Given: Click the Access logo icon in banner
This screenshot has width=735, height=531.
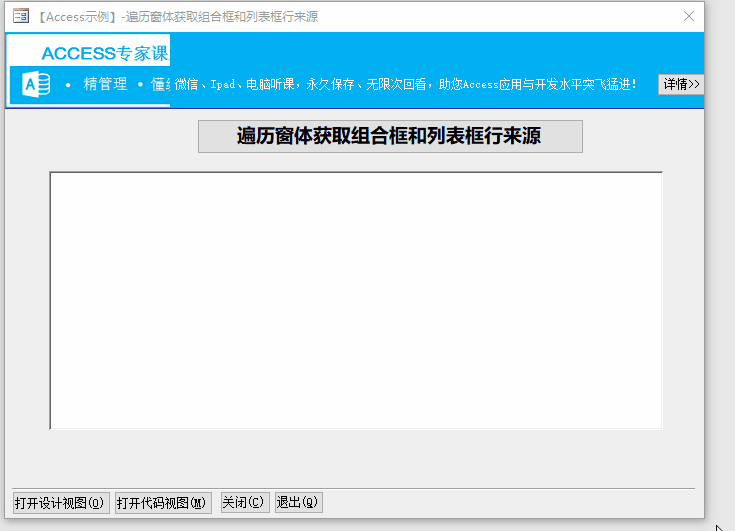Looking at the screenshot, I should 36,85.
